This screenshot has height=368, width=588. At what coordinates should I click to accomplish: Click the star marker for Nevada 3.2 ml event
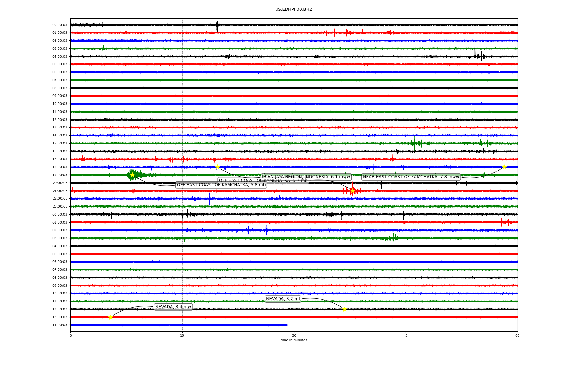[345, 309]
